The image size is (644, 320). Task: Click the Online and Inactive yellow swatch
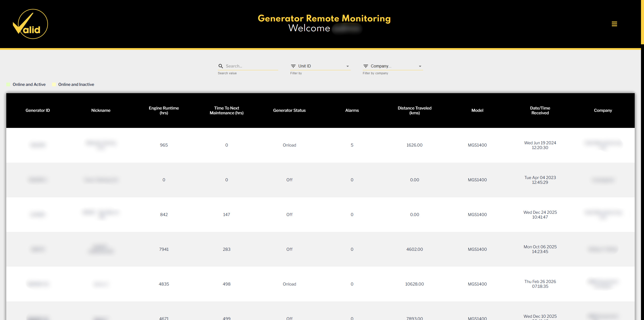(54, 84)
